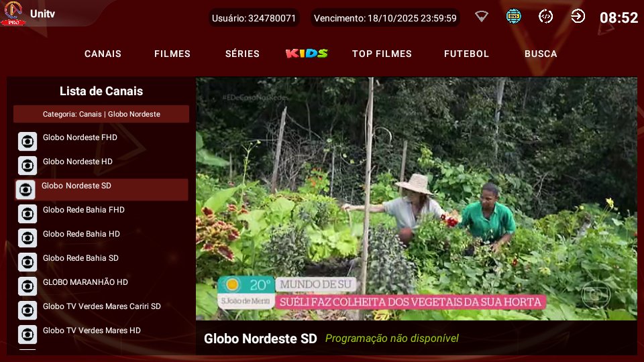Viewport: 644px width, 362px height.
Task: Click the Unitv PRO logo
Action: [13, 13]
